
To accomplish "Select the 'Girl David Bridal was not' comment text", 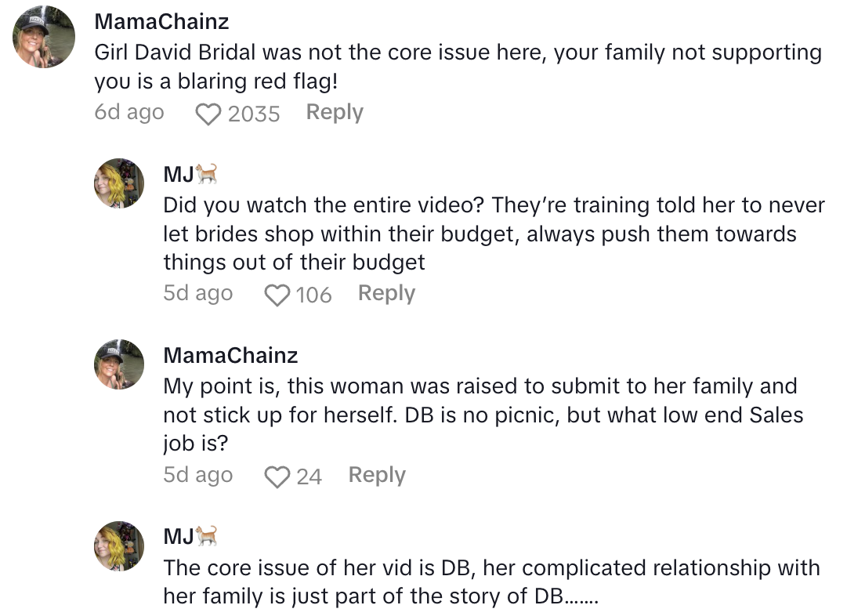I will point(458,67).
